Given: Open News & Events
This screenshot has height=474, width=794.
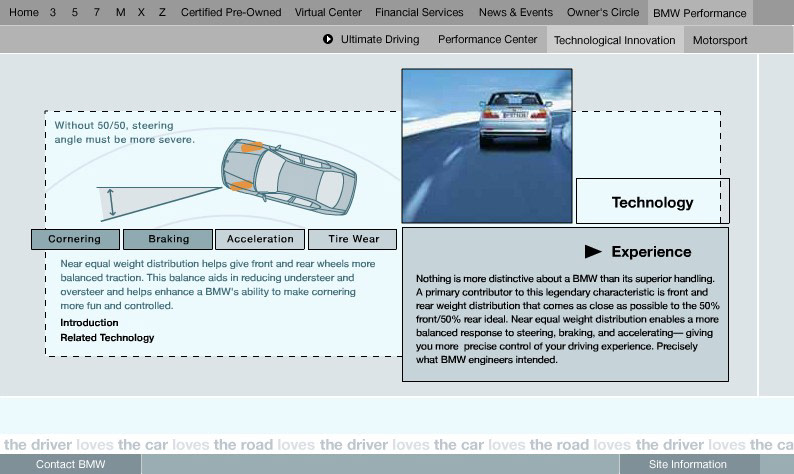Looking at the screenshot, I should 516,12.
